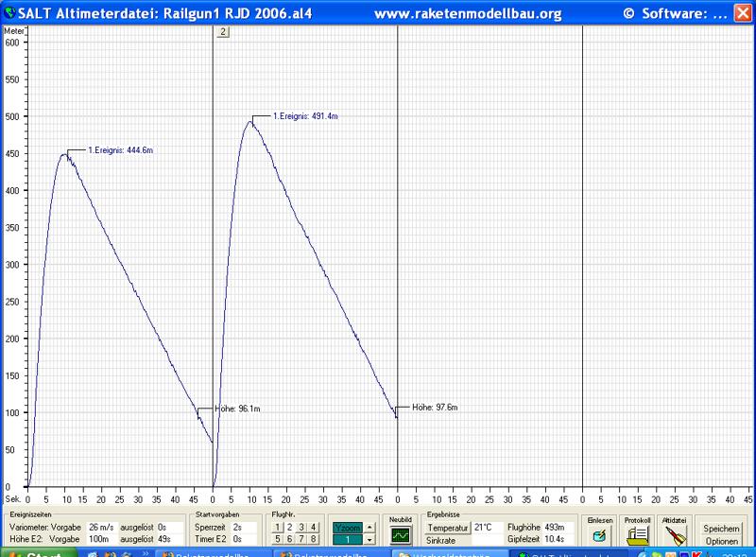Select flight number 8
The image size is (756, 557).
(x=313, y=539)
